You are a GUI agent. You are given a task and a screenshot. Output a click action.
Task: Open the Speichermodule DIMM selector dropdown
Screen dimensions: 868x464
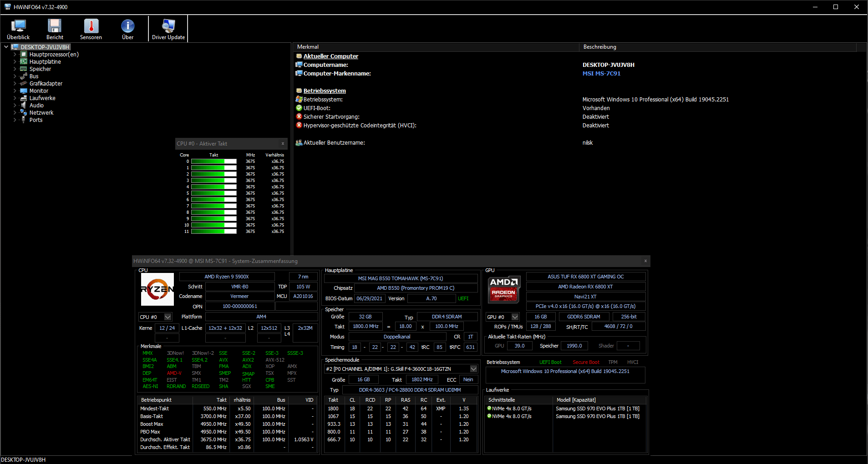473,368
